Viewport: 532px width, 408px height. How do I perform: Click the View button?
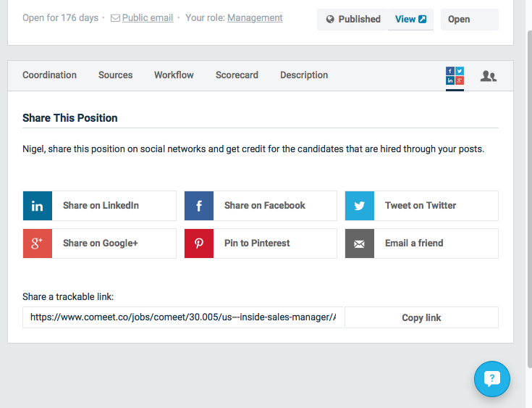pos(410,20)
